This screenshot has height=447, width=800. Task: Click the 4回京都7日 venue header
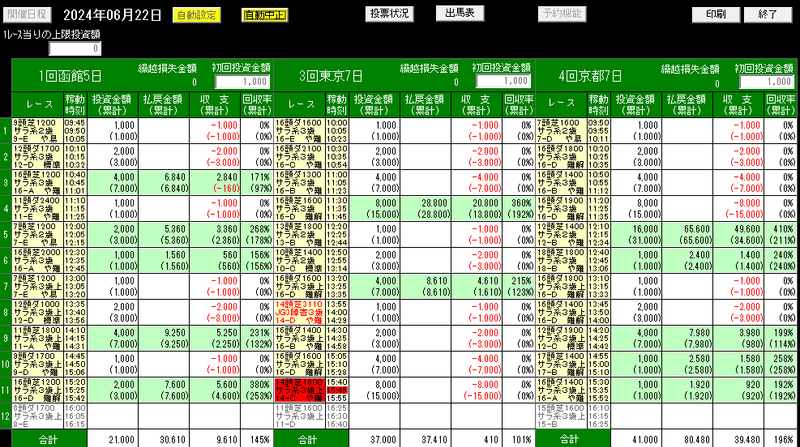point(590,76)
